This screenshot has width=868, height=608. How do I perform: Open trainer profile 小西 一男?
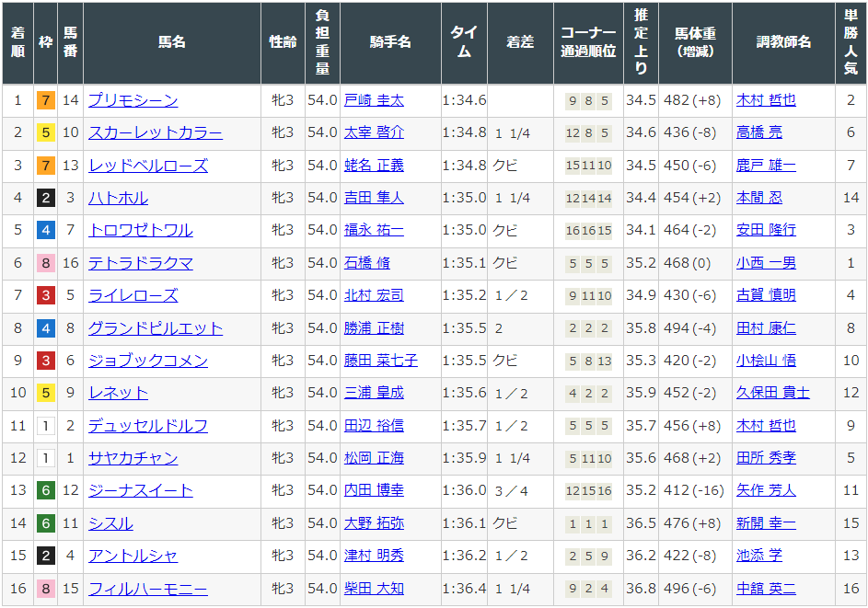(766, 263)
